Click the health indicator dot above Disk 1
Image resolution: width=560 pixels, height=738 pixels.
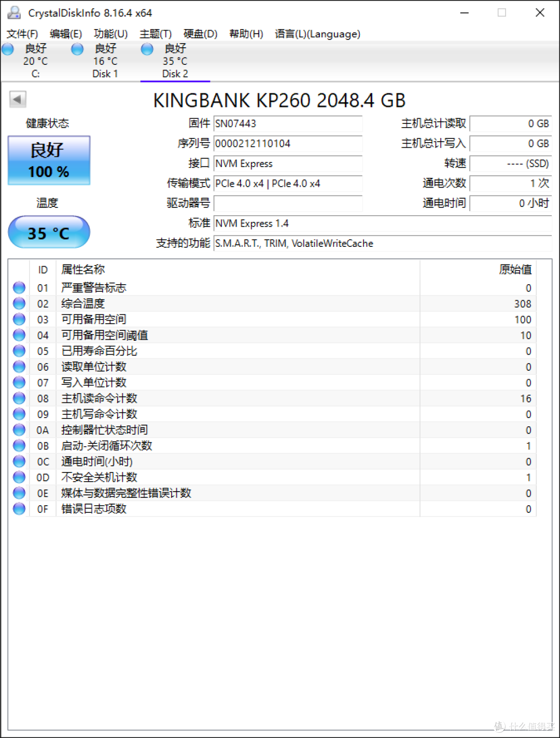pos(77,49)
